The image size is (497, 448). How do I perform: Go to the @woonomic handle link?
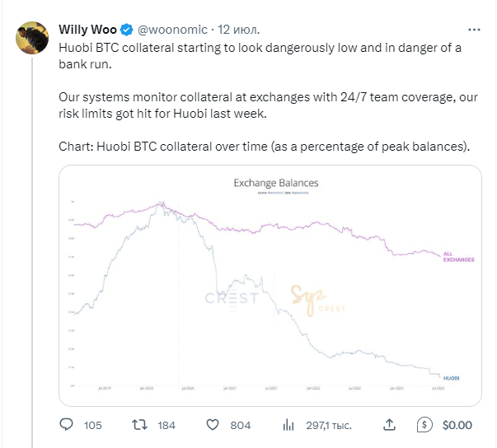pyautogui.click(x=171, y=30)
